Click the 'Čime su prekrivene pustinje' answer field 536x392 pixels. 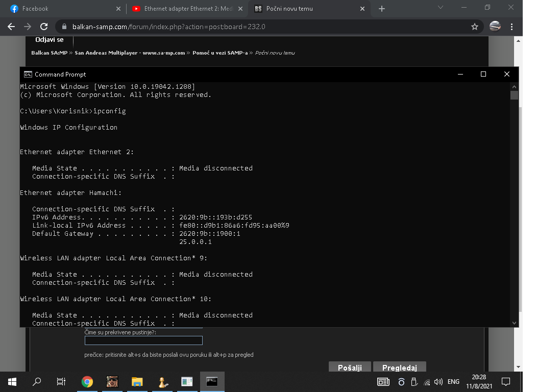[x=143, y=340]
